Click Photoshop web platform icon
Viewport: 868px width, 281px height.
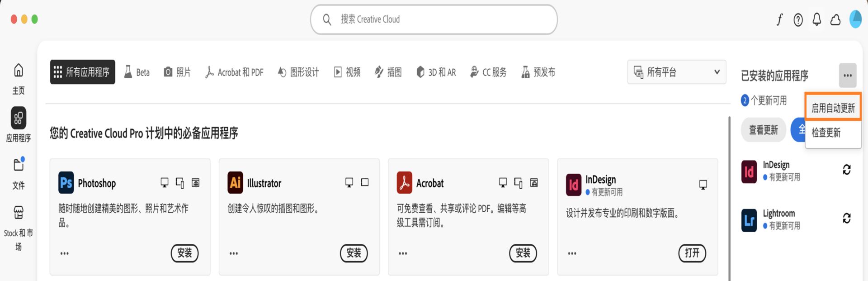(x=196, y=182)
